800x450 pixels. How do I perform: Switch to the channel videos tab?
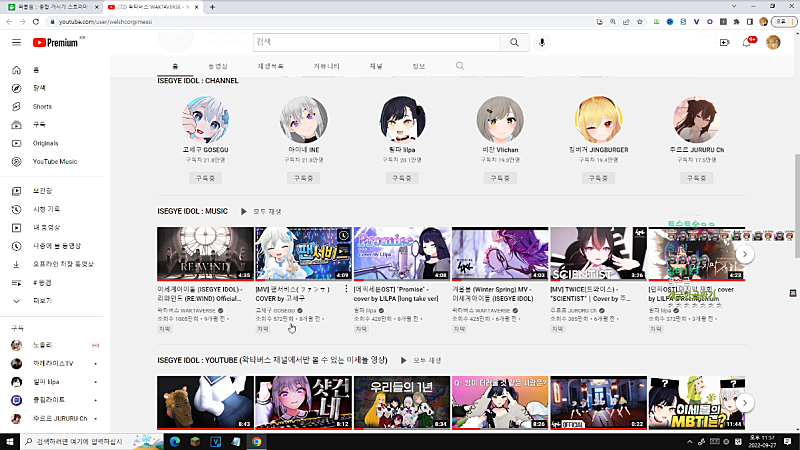pyautogui.click(x=218, y=66)
